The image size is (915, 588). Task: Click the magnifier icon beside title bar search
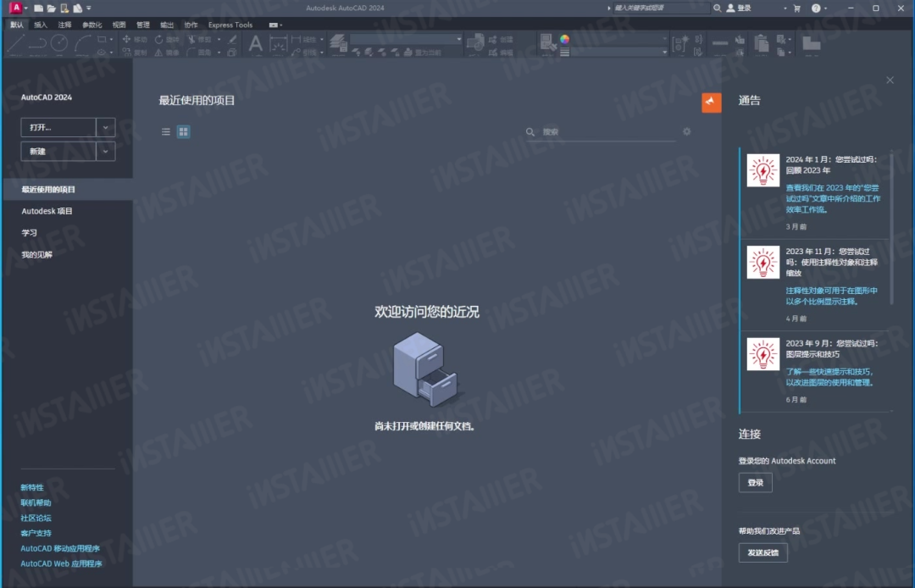pos(718,8)
